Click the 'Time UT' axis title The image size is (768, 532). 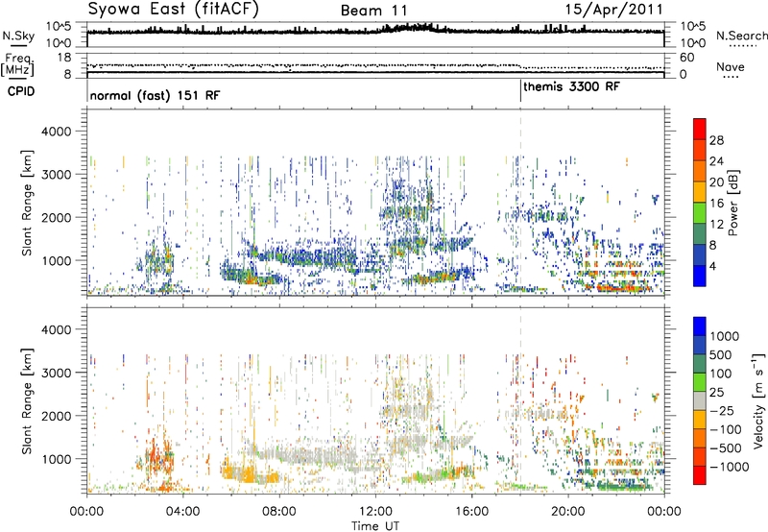375,525
